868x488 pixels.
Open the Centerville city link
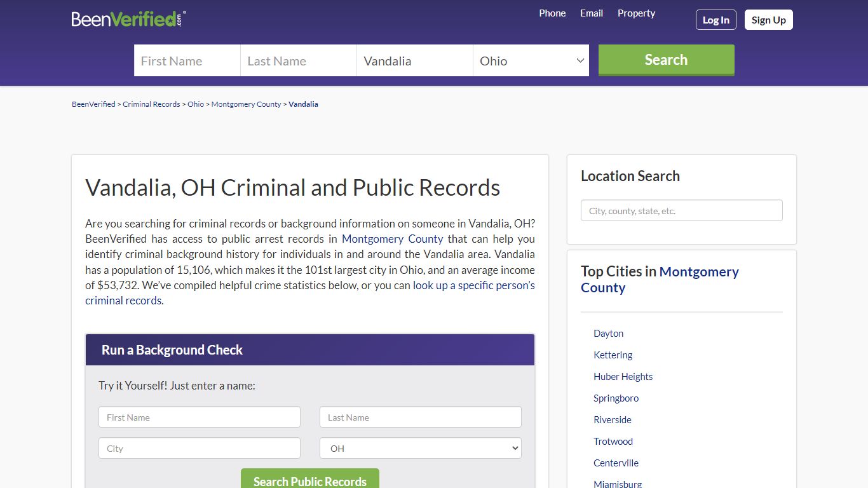[x=616, y=463]
